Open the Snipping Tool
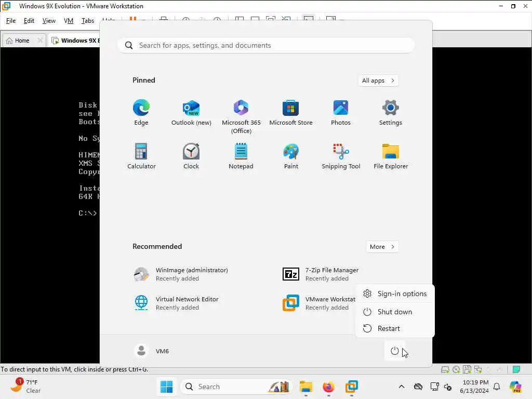The image size is (532, 399). tap(341, 156)
